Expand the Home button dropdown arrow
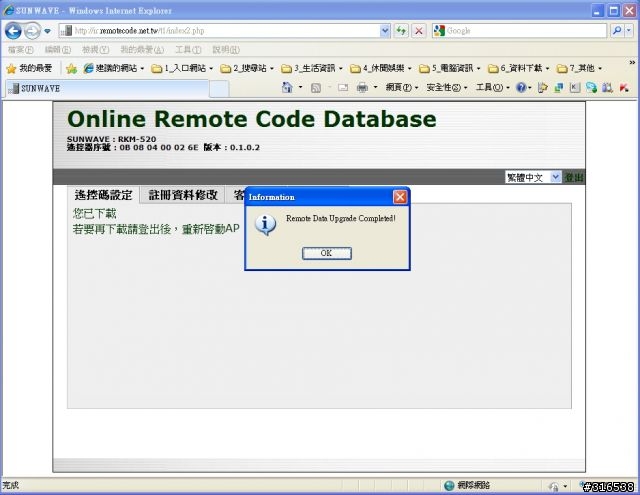This screenshot has width=640, height=495. (x=301, y=87)
